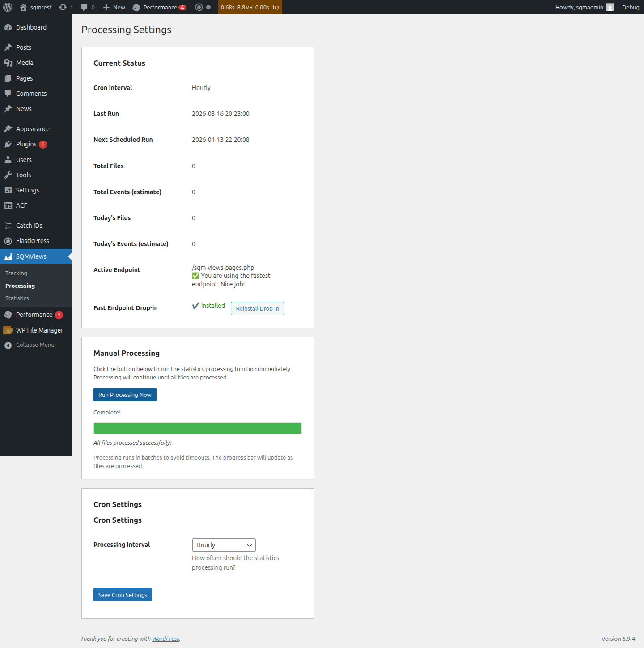Viewport: 644px width, 648px height.
Task: Open the Statistics submenu item
Action: click(x=17, y=298)
